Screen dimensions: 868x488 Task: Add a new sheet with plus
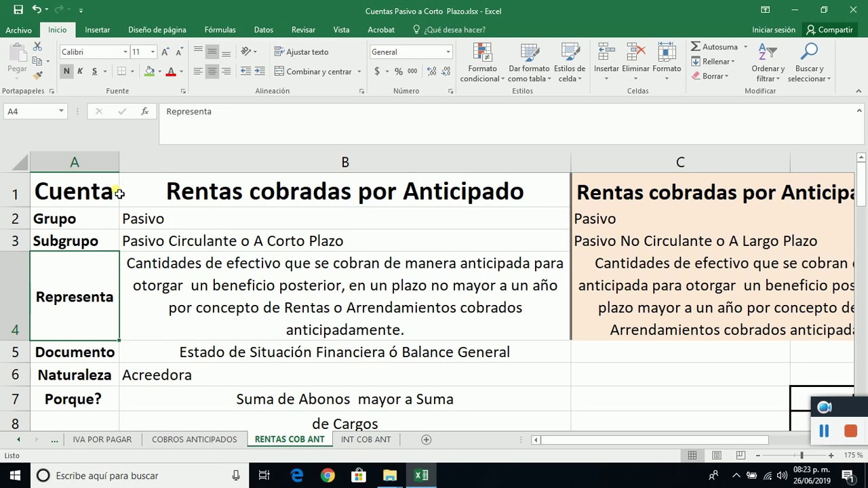coord(427,440)
